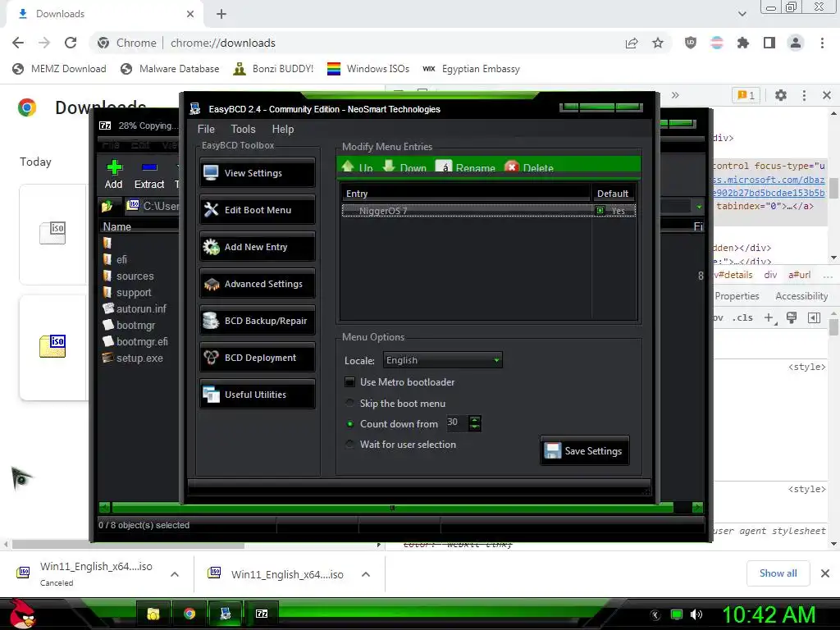Open Advanced Settings in EasyBCD
Image resolution: width=840 pixels, height=630 pixels.
(257, 284)
